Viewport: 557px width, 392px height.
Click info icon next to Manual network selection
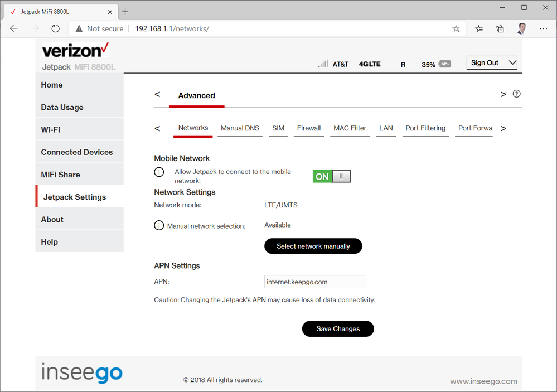tap(159, 226)
